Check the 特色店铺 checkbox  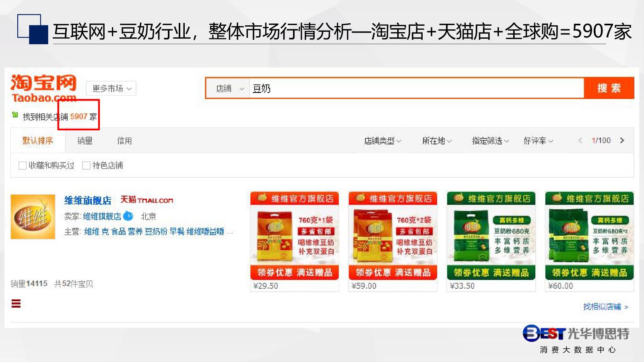pos(86,165)
